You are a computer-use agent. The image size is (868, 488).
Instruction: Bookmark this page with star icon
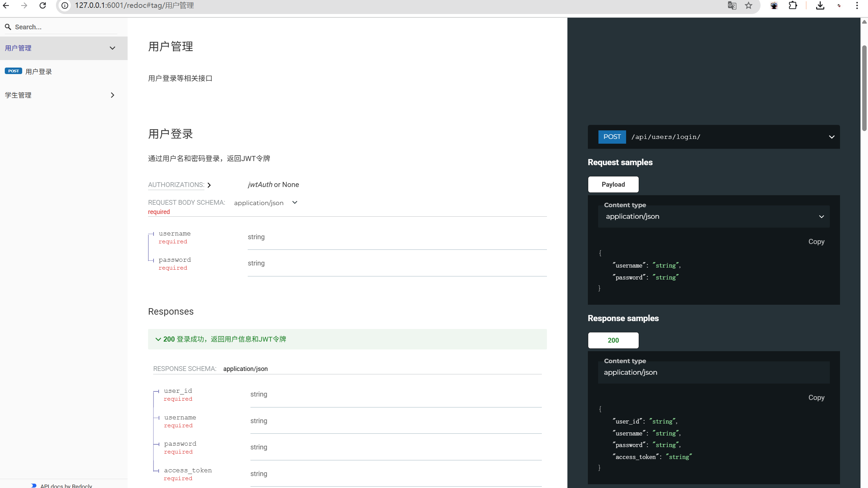749,5
